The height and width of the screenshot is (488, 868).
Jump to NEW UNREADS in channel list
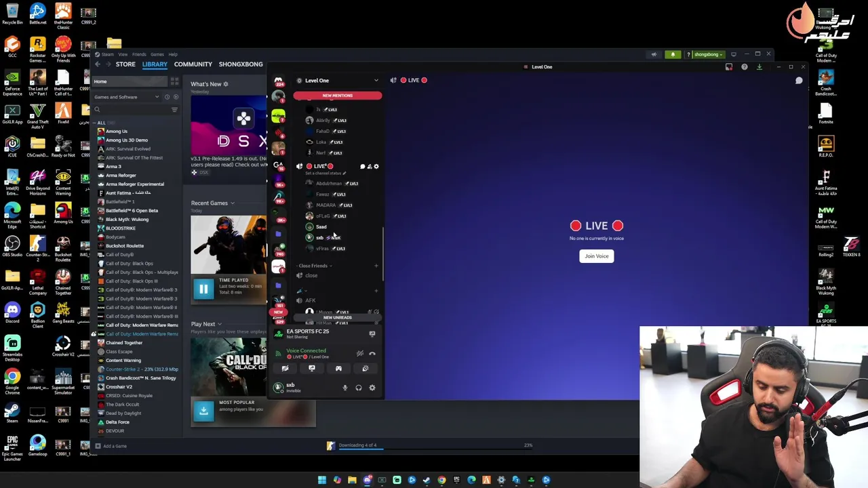click(338, 317)
